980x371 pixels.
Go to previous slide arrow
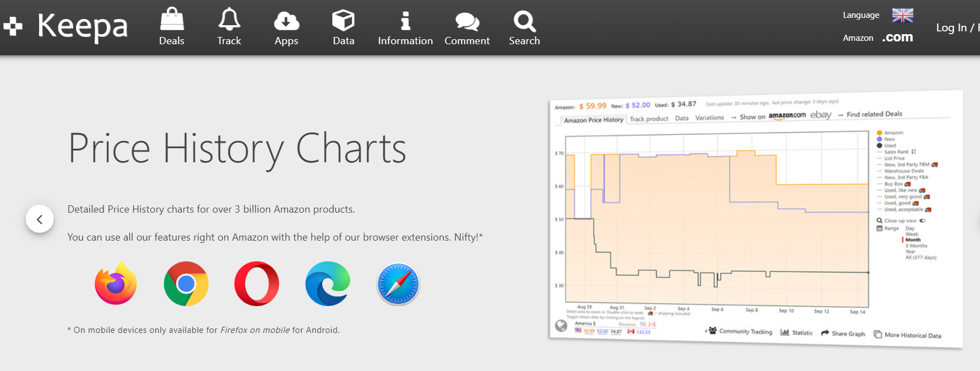tap(40, 219)
